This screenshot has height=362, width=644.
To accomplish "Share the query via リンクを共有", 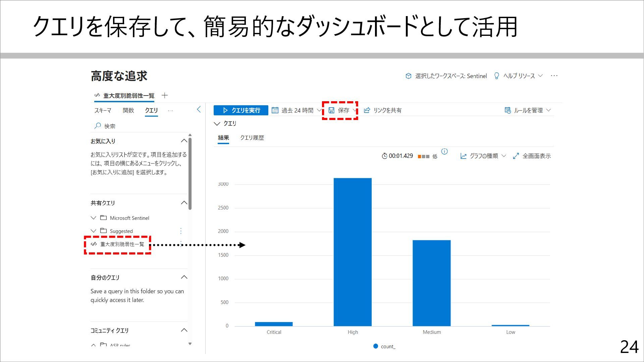I will click(383, 110).
